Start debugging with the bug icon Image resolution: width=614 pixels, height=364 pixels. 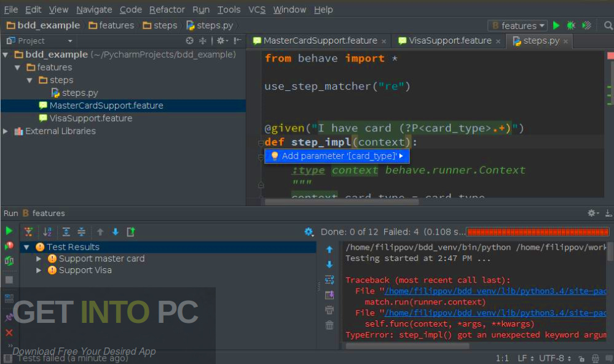pyautogui.click(x=571, y=25)
